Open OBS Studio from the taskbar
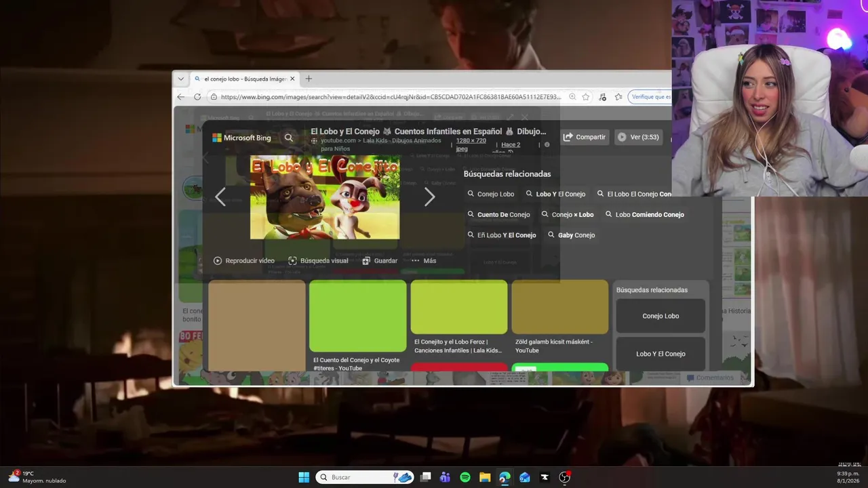 [564, 477]
